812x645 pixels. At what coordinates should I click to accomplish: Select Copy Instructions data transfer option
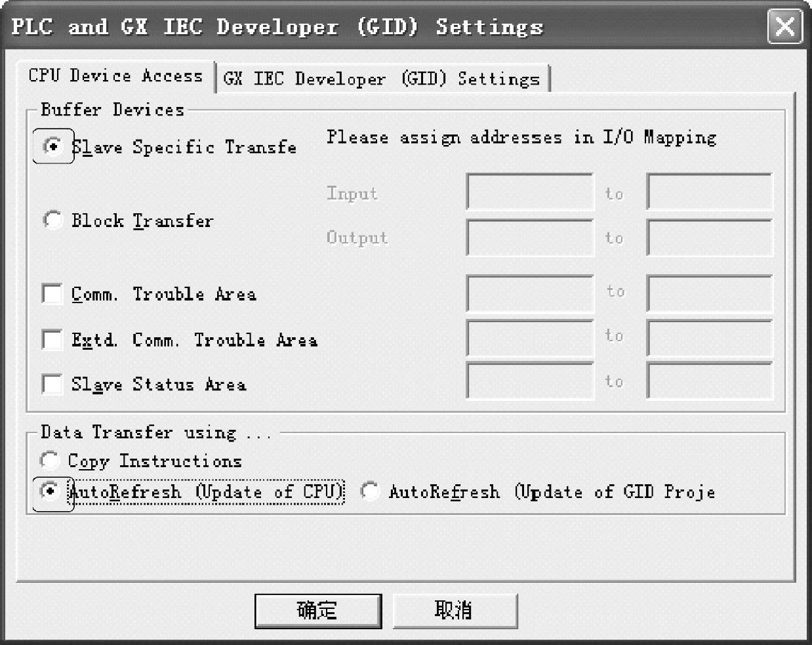tap(50, 461)
